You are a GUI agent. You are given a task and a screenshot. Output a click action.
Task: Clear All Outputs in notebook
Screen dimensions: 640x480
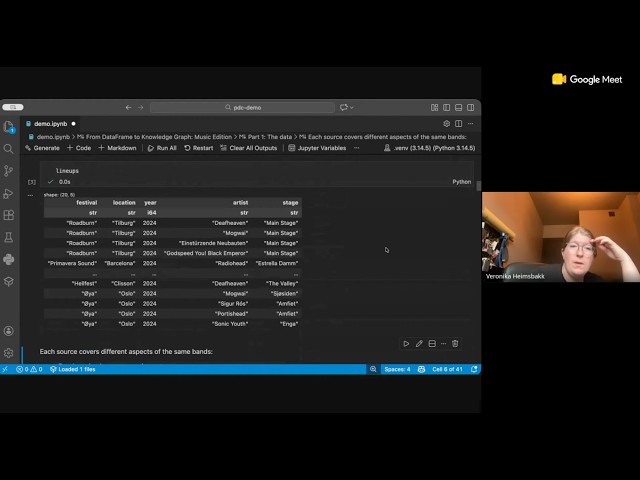pos(249,148)
